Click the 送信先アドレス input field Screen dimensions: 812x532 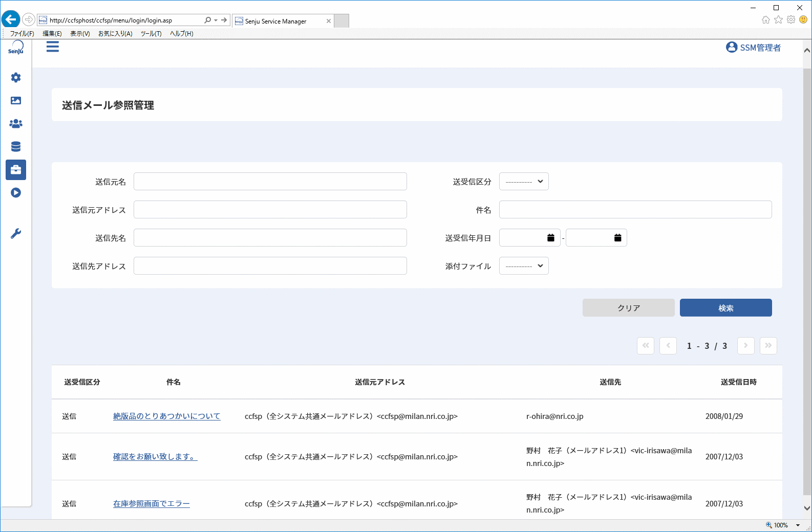pyautogui.click(x=270, y=266)
